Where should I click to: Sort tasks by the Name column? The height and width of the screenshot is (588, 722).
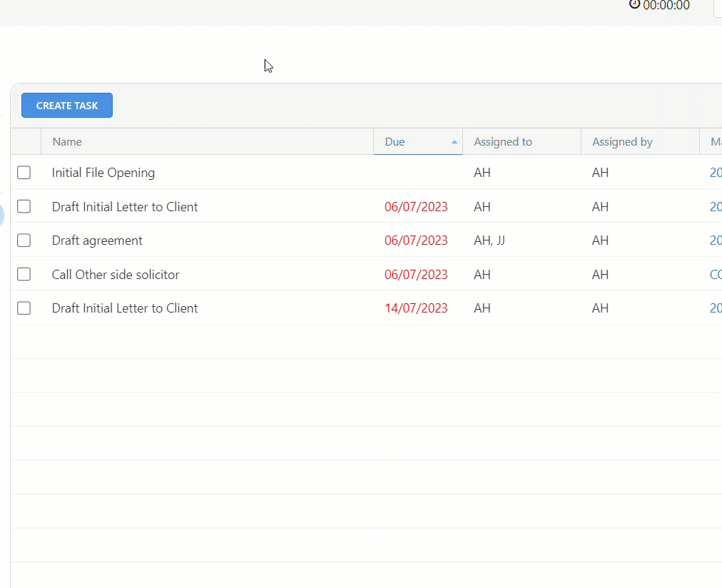(x=67, y=141)
